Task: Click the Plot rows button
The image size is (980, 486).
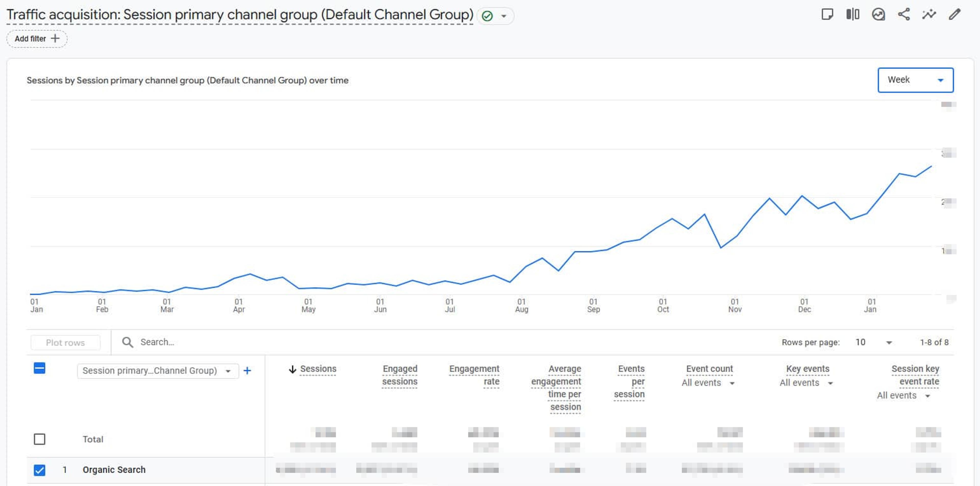Action: (65, 342)
